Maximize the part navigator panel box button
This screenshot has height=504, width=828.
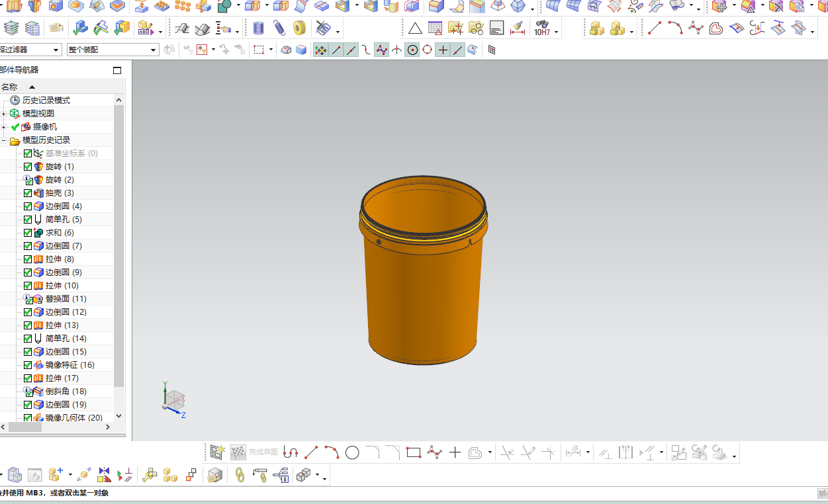tap(117, 70)
